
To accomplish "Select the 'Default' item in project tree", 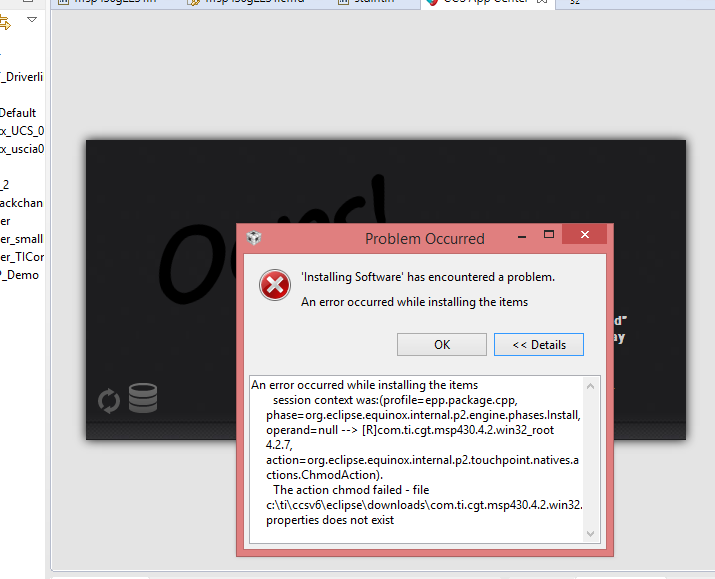I will [18, 113].
